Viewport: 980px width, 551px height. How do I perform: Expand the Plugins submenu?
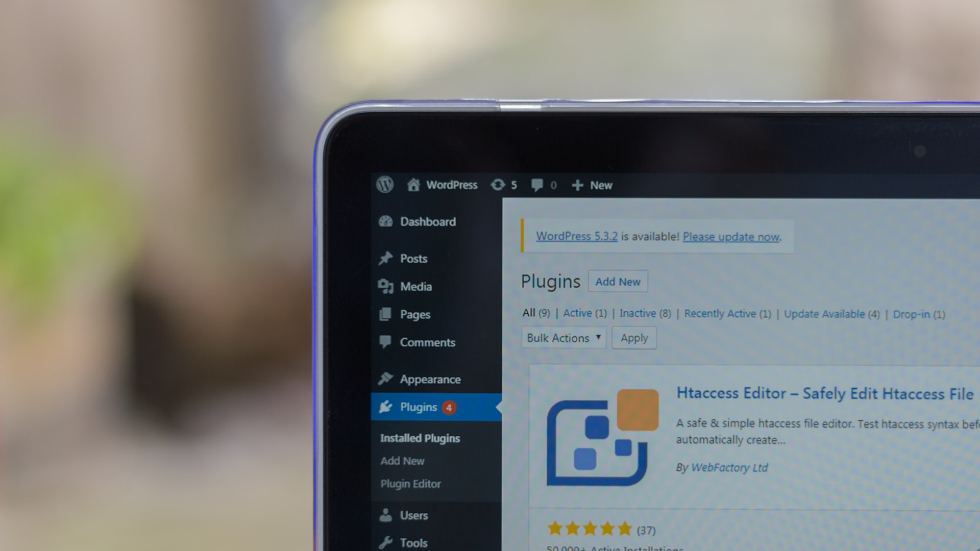click(419, 407)
